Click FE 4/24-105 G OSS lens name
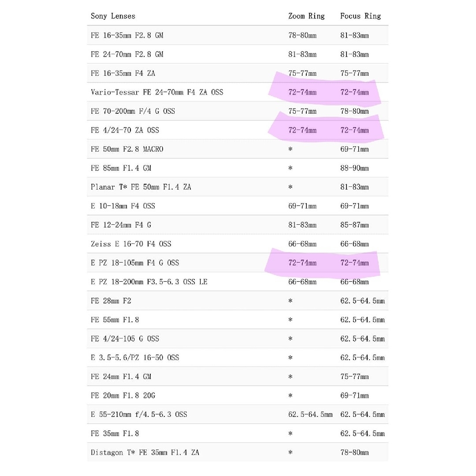The image size is (476, 476). pyautogui.click(x=125, y=339)
